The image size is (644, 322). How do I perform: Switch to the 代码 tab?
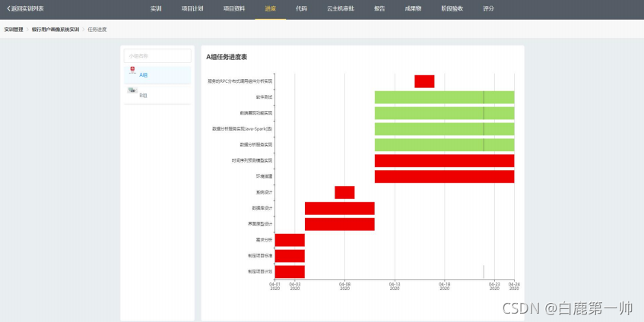point(301,8)
